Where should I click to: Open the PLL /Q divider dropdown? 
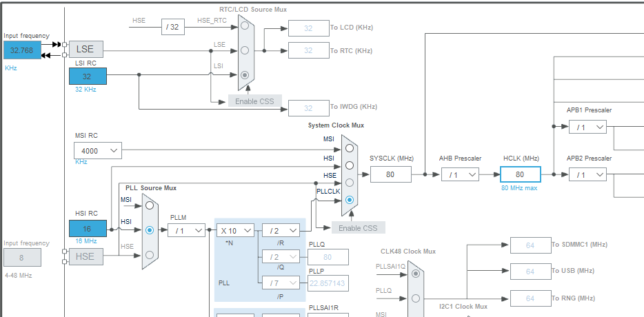[281, 257]
